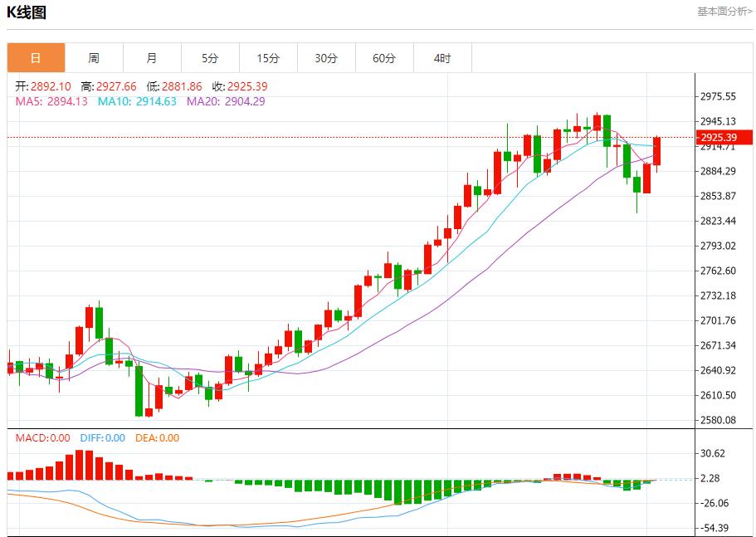Choose the 30分 timeframe tab

[326, 58]
